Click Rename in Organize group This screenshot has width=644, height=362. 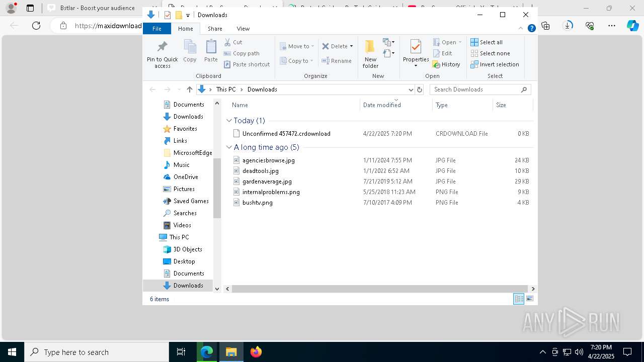tap(337, 61)
